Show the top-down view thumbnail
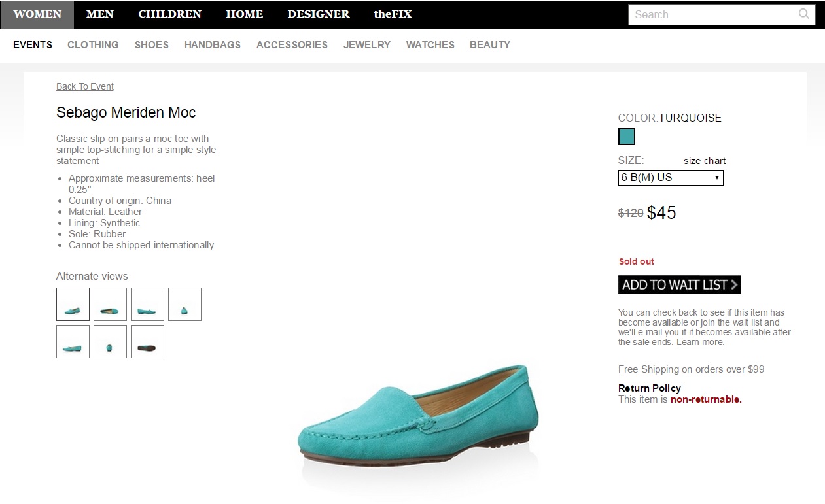 click(x=110, y=305)
